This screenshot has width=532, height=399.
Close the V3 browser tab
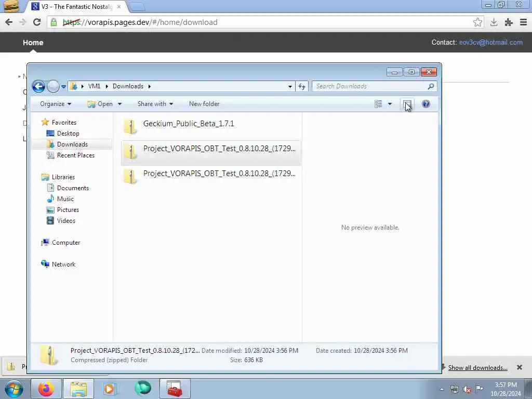coord(119,7)
